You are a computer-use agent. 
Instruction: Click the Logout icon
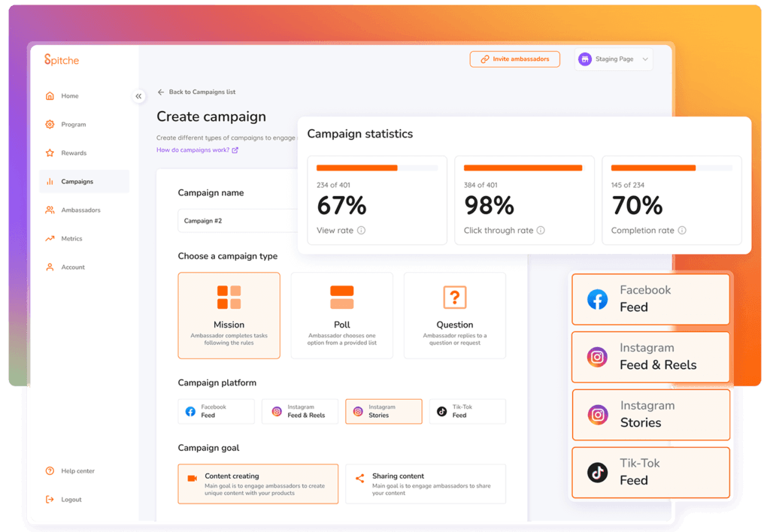pos(50,499)
